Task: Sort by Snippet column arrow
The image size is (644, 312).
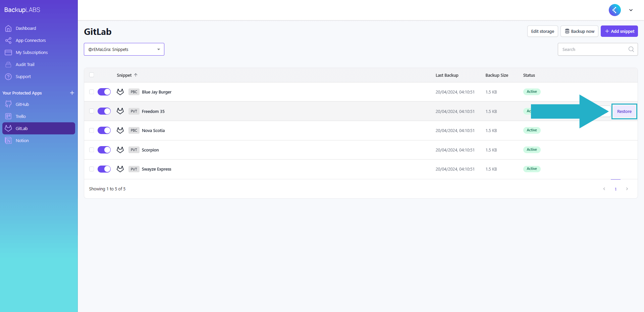Action: point(136,75)
